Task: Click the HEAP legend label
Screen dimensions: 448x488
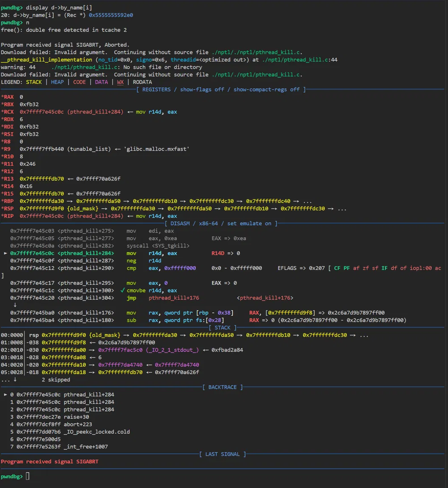Action: [57, 82]
